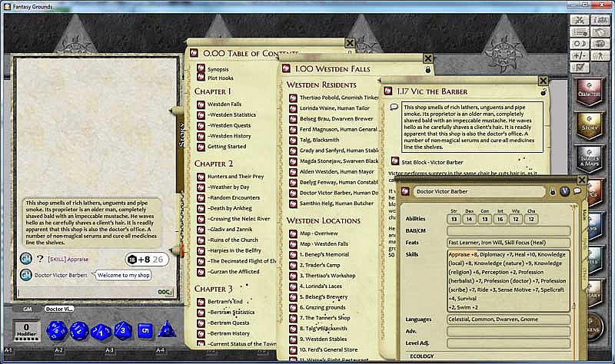Open Westden Falls link in Chapter 1

click(224, 104)
